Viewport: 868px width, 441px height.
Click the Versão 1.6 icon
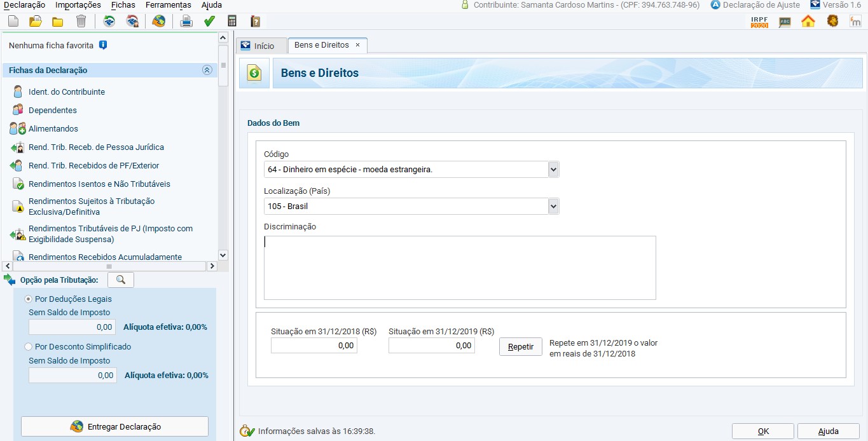tap(815, 4)
